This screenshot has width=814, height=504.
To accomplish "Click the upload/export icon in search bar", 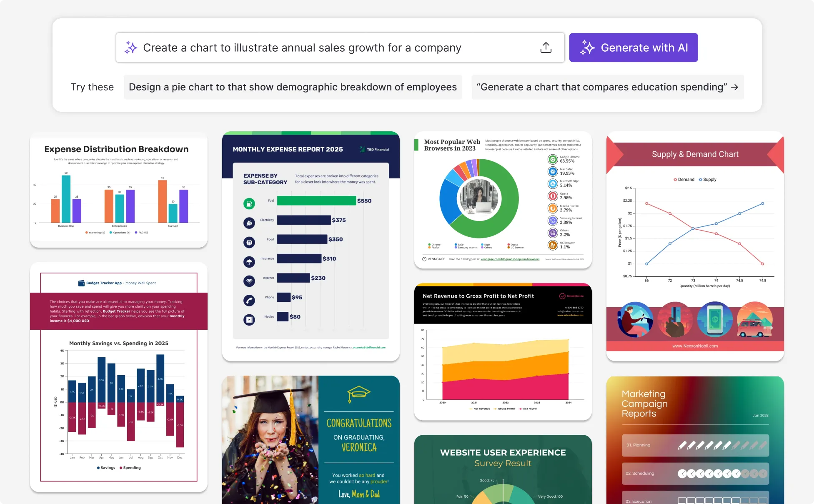I will click(x=546, y=48).
